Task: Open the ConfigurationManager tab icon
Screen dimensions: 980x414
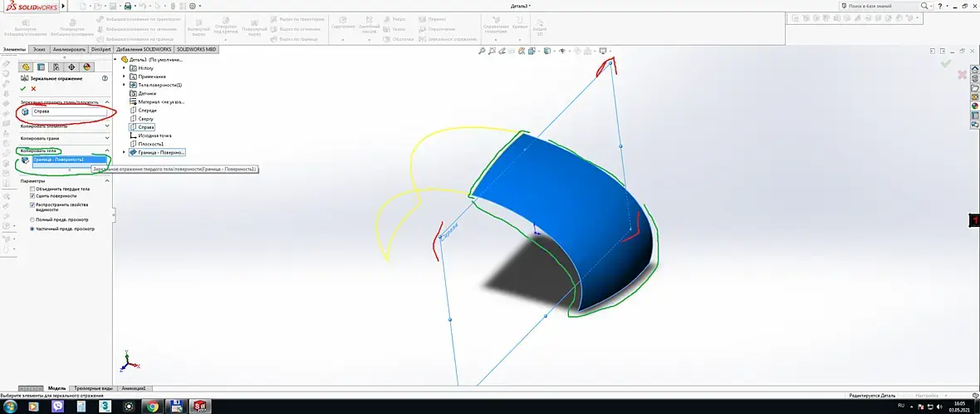Action: pyautogui.click(x=56, y=67)
